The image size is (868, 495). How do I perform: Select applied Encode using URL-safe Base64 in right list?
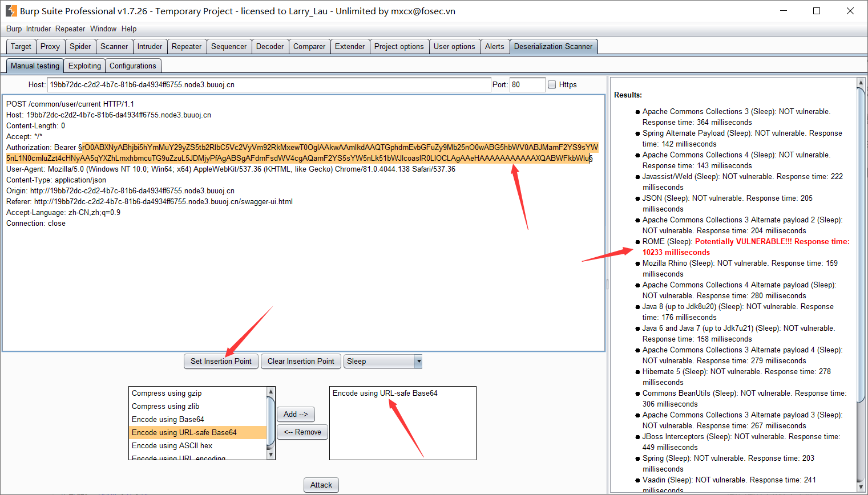[x=402, y=393]
